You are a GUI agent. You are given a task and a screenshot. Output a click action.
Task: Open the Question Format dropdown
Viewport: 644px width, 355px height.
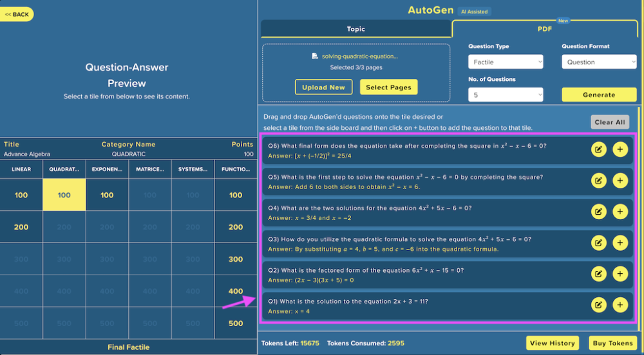tap(599, 62)
